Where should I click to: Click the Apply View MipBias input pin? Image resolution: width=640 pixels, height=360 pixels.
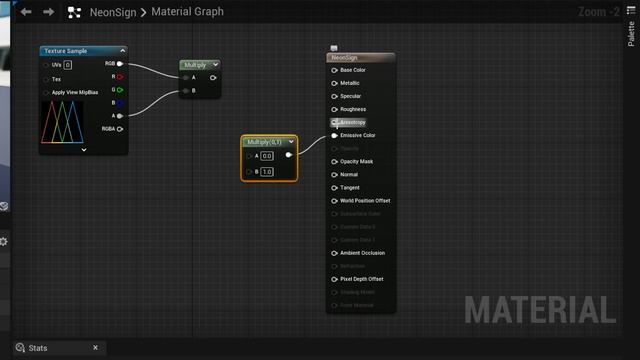pyautogui.click(x=46, y=93)
